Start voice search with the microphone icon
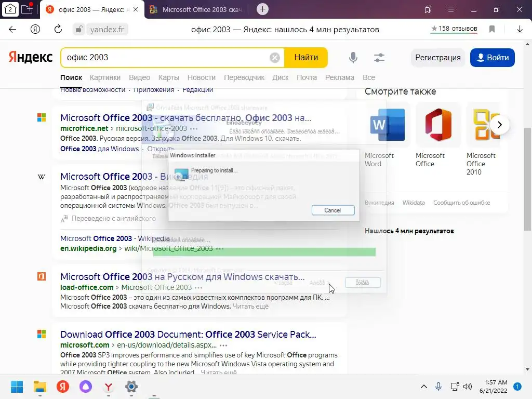 click(x=353, y=57)
